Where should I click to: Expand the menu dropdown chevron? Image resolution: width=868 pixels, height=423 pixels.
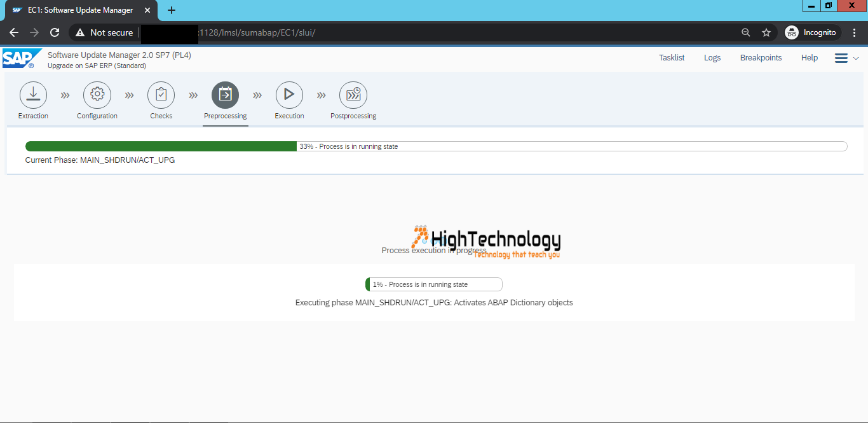coord(856,59)
